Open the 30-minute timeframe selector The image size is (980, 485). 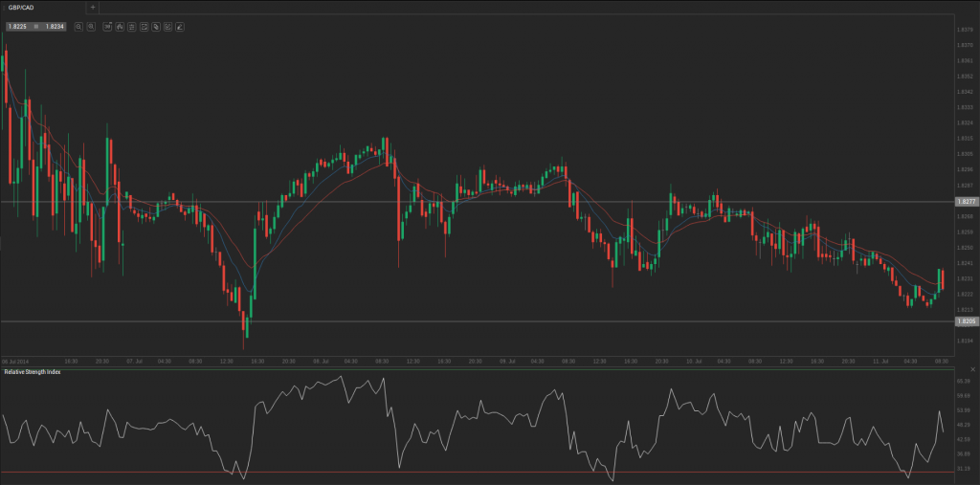coord(106,27)
